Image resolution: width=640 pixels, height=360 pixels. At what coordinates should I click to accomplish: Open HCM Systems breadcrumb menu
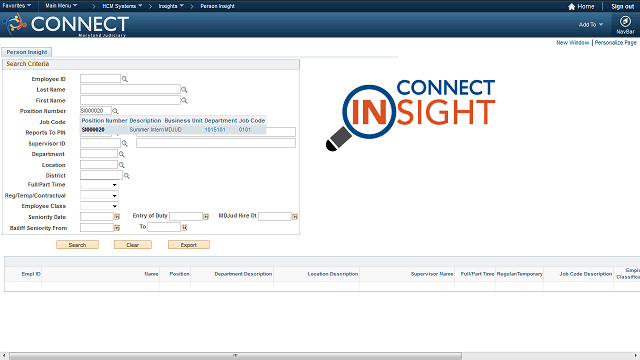tap(122, 6)
